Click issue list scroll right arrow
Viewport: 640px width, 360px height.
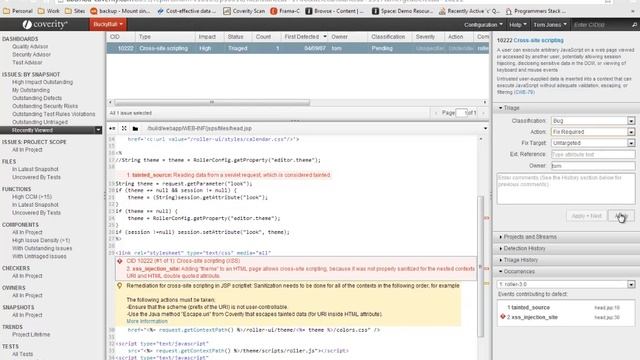click(x=485, y=102)
